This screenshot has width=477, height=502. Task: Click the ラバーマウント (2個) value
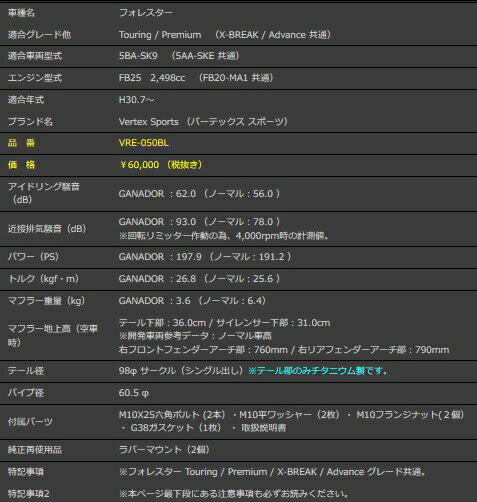tap(164, 450)
